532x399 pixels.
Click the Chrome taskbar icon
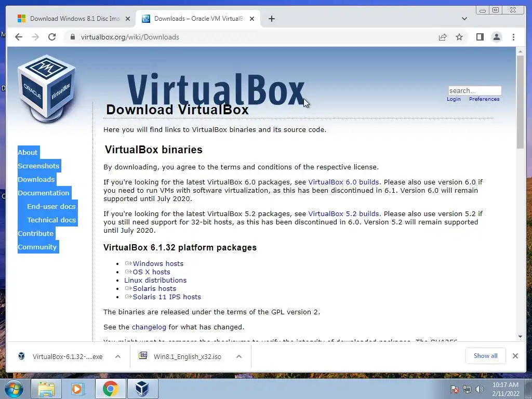pos(111,389)
